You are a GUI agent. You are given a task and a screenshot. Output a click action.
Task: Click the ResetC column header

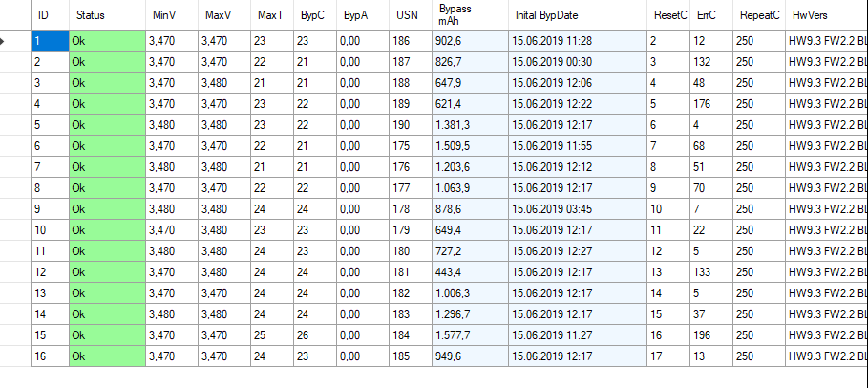click(667, 15)
